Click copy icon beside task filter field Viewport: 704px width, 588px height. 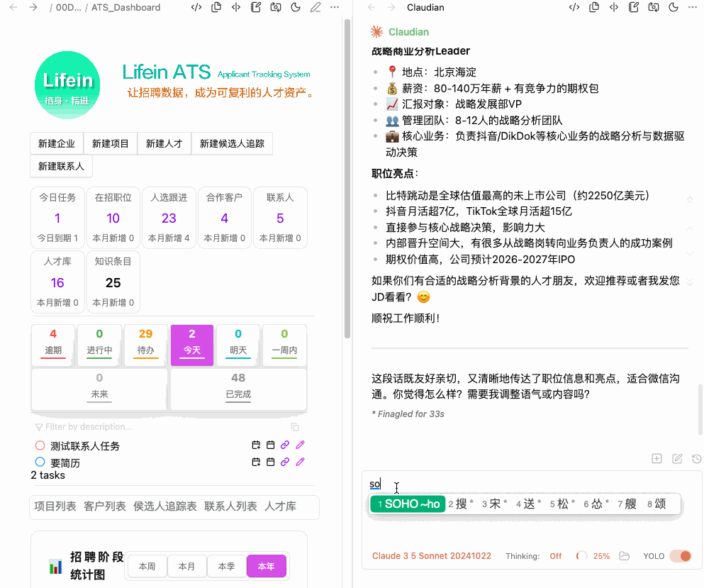(295, 427)
